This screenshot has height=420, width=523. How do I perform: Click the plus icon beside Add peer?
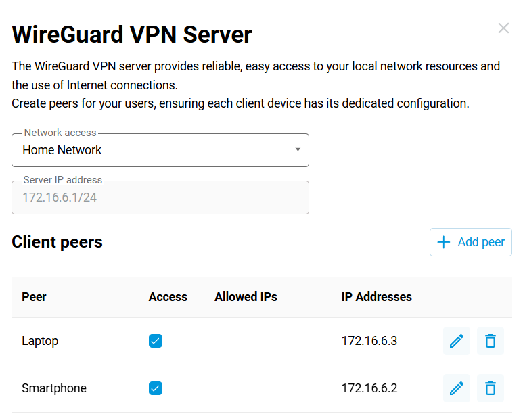tap(444, 242)
